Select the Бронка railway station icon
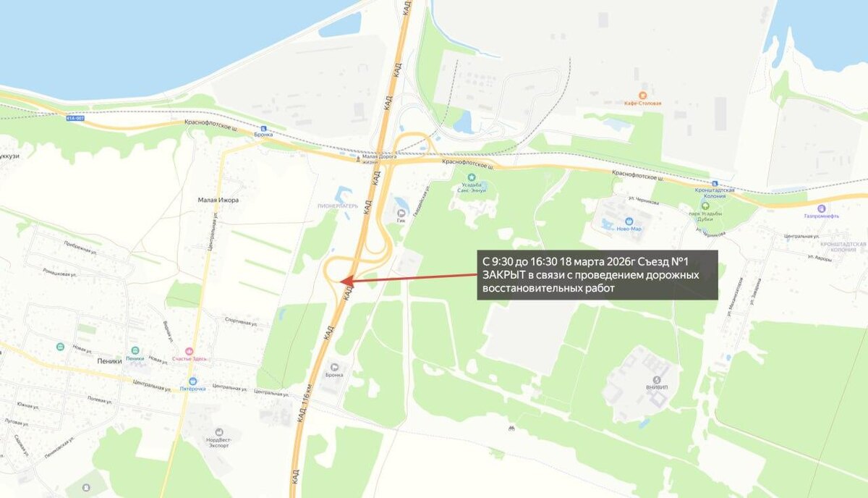 pyautogui.click(x=263, y=126)
